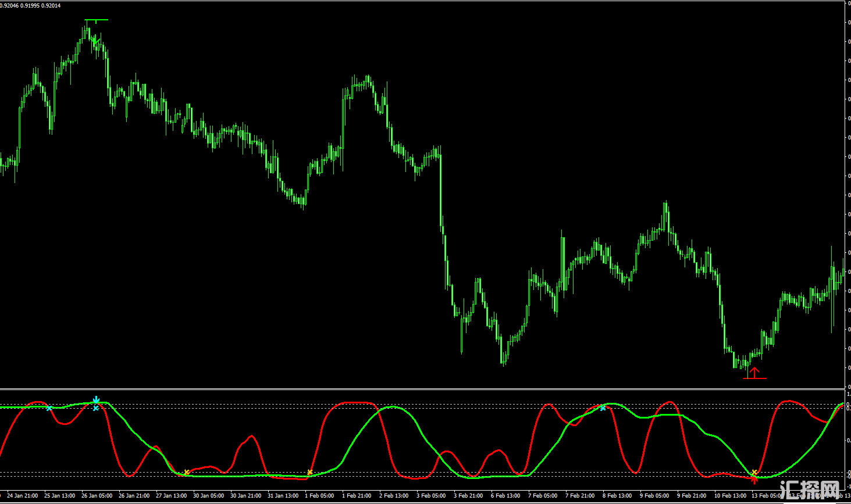
Task: Click the 1 Feb 21:00 time label
Action: (x=357, y=496)
